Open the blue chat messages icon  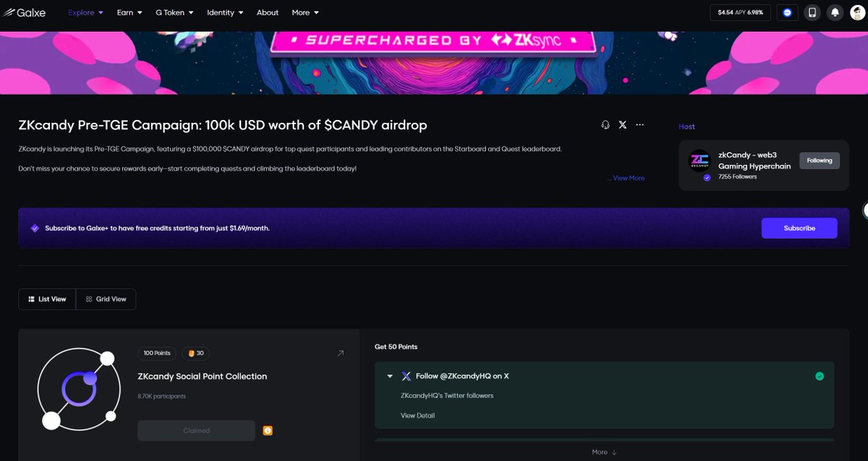pyautogui.click(x=787, y=12)
